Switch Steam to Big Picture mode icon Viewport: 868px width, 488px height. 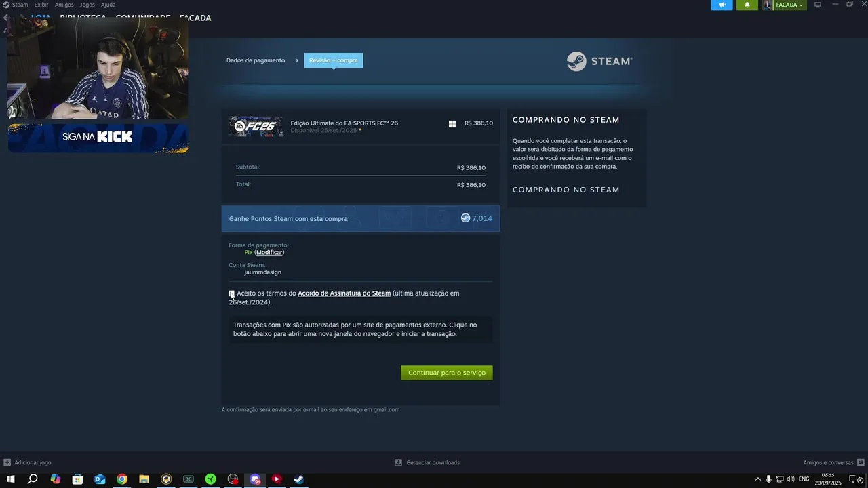click(x=818, y=5)
